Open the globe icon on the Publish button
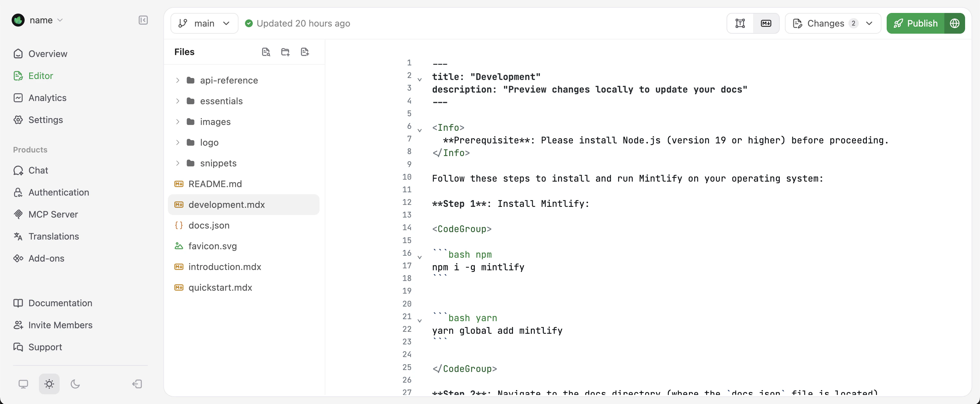The width and height of the screenshot is (980, 404). [955, 23]
